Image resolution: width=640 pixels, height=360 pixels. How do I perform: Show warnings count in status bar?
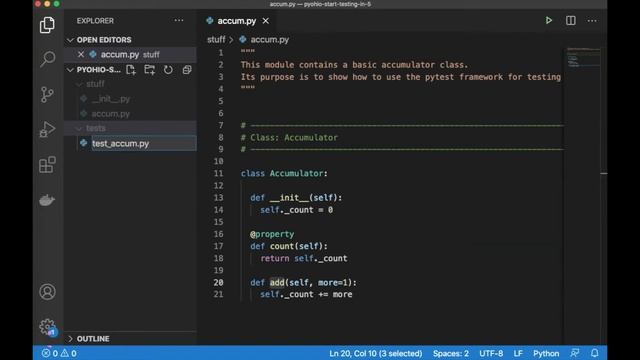click(69, 353)
